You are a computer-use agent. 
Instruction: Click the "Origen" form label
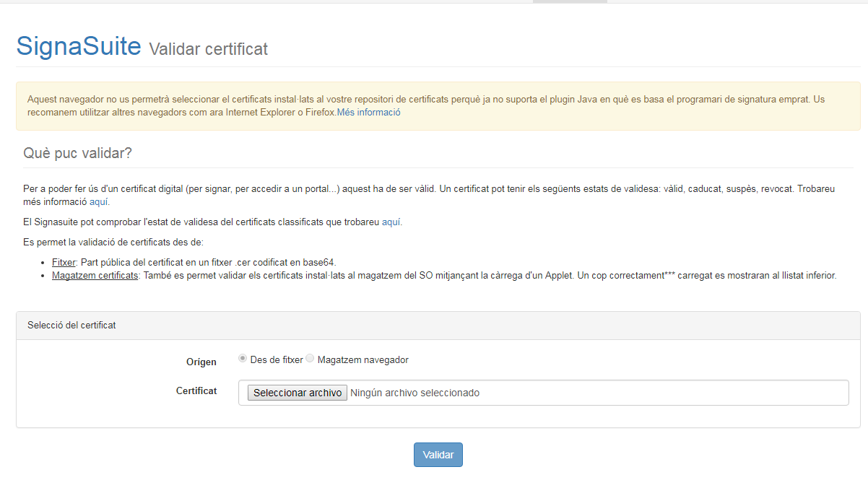tap(201, 362)
